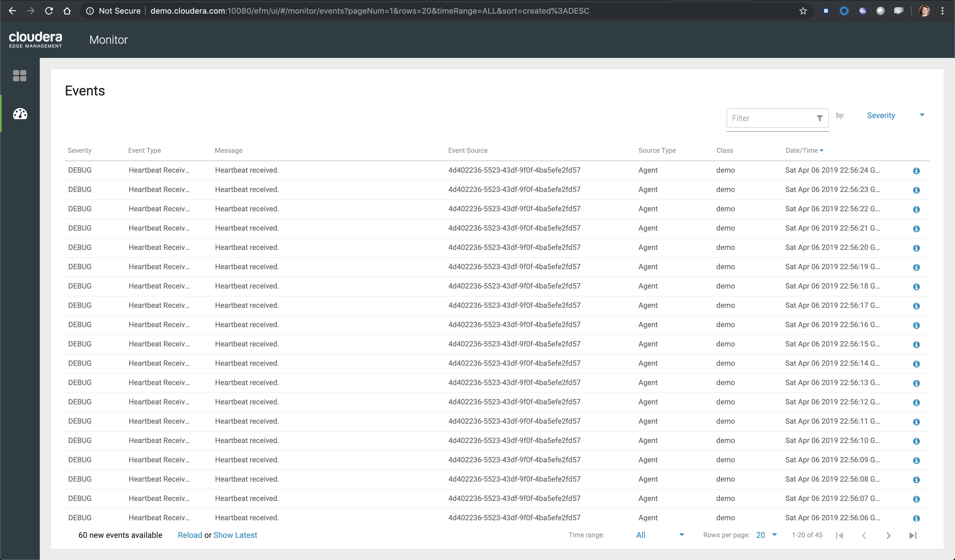The height and width of the screenshot is (560, 955).
Task: Select the Monitor gauge icon in sidebar
Action: click(20, 114)
